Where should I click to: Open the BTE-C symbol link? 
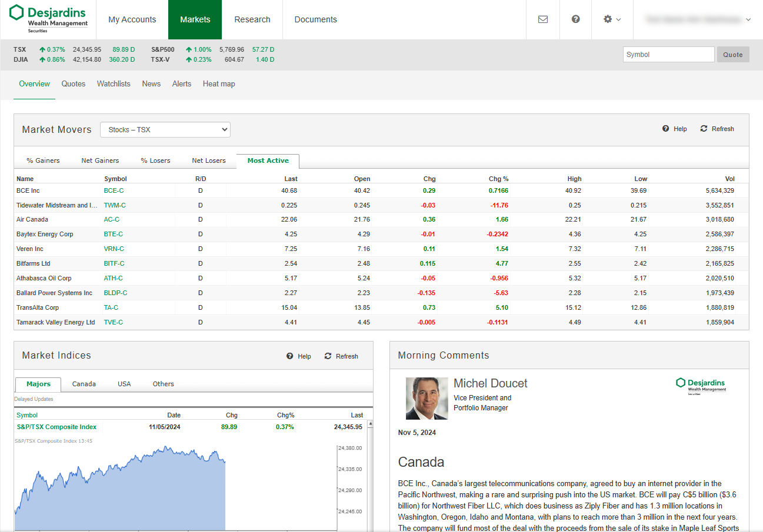click(x=114, y=234)
